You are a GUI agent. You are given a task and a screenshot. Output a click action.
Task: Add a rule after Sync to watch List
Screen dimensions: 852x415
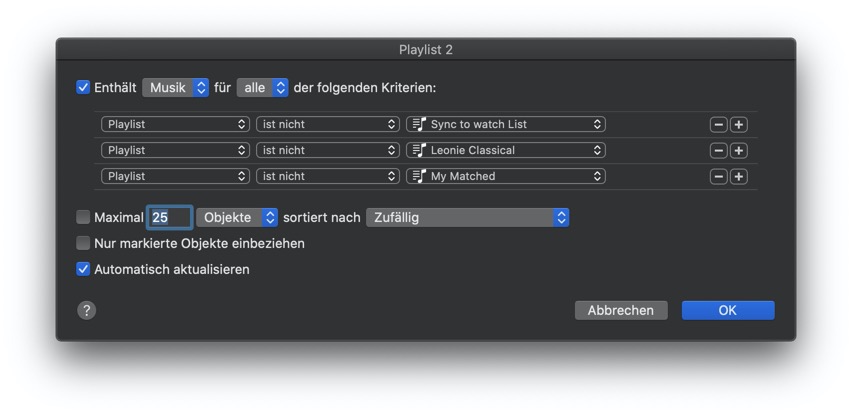pyautogui.click(x=739, y=125)
